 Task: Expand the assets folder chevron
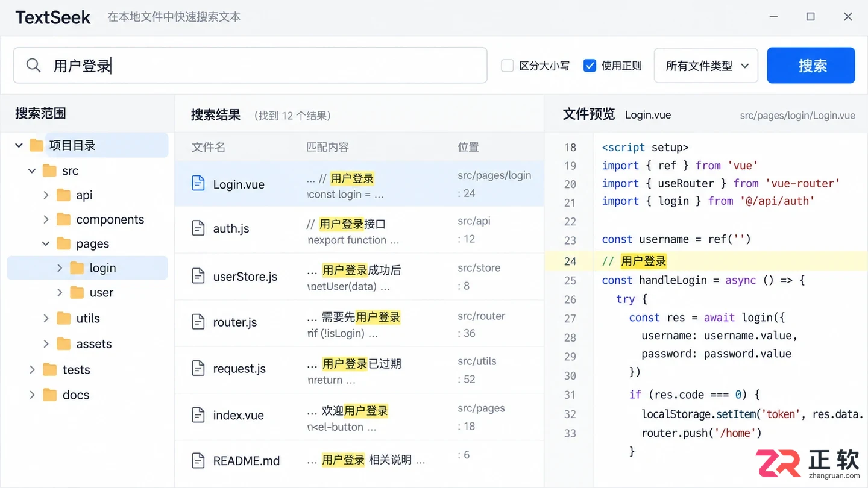pos(46,343)
